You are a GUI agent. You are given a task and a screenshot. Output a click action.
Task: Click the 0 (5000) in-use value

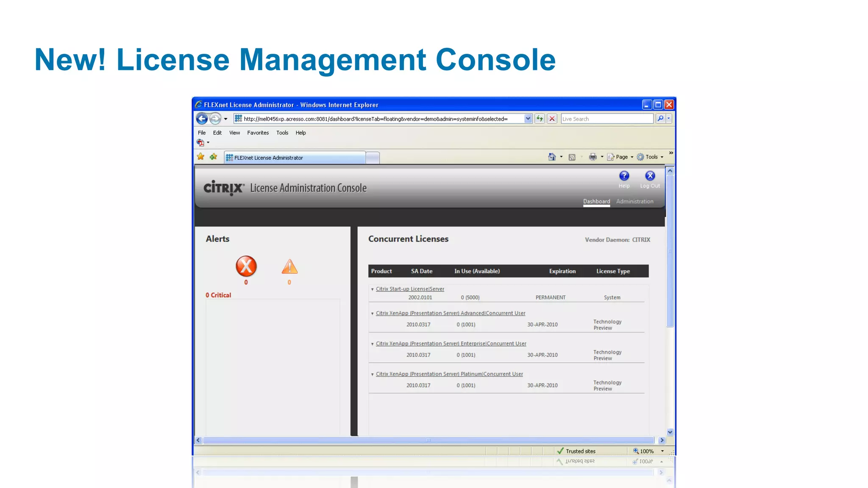point(470,297)
